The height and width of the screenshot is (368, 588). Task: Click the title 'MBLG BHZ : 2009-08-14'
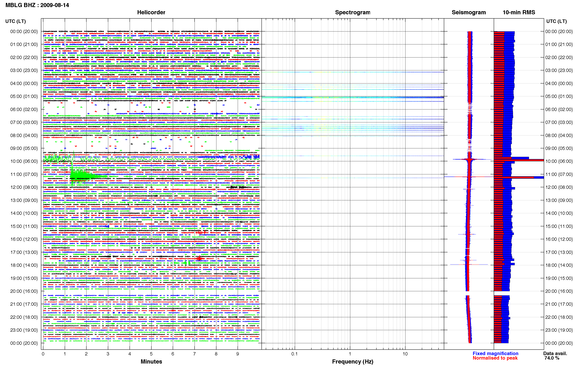coord(37,5)
